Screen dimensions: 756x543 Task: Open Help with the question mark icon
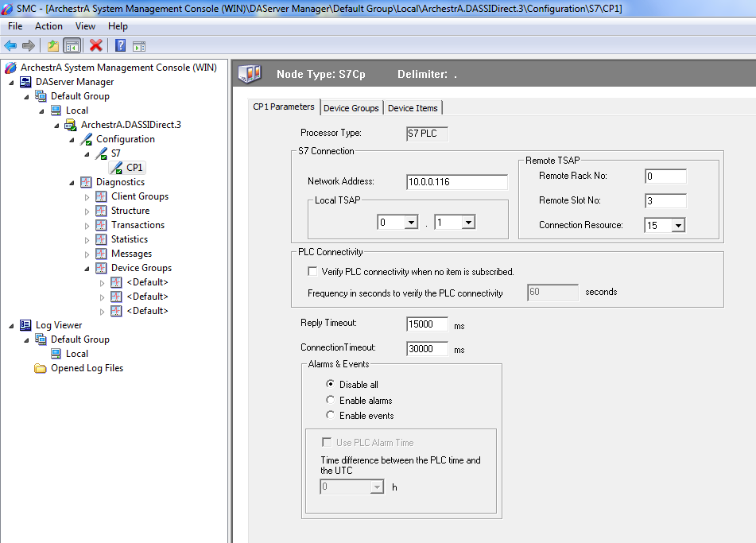coord(120,45)
